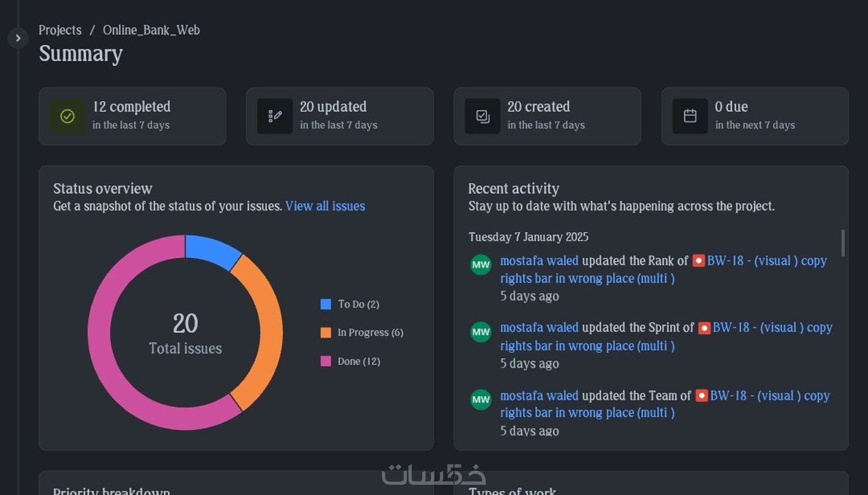Click the blue To Do legend swatch
The height and width of the screenshot is (495, 868).
[x=325, y=304]
